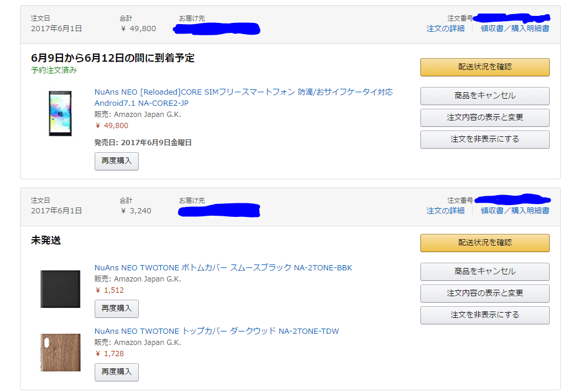Screen dimensions: 575x392
Task: Open the dark wood top cover image
Action: point(60,353)
